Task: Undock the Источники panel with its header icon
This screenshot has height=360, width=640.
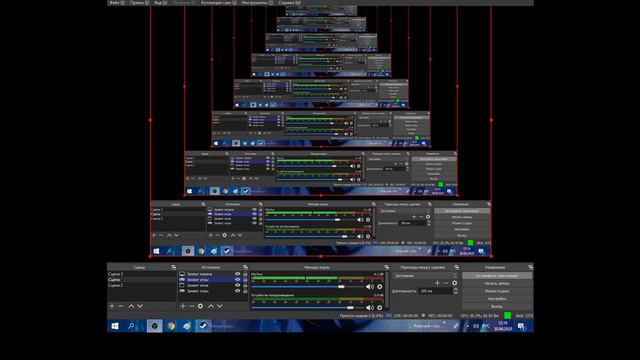Action: coord(245,267)
